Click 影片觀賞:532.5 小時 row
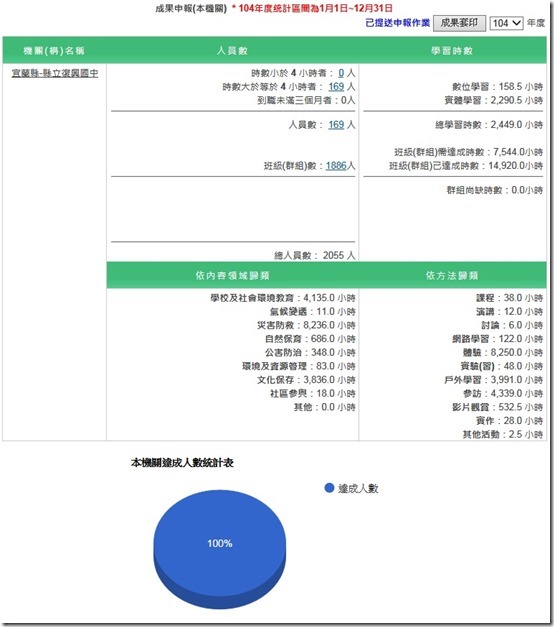 click(497, 407)
